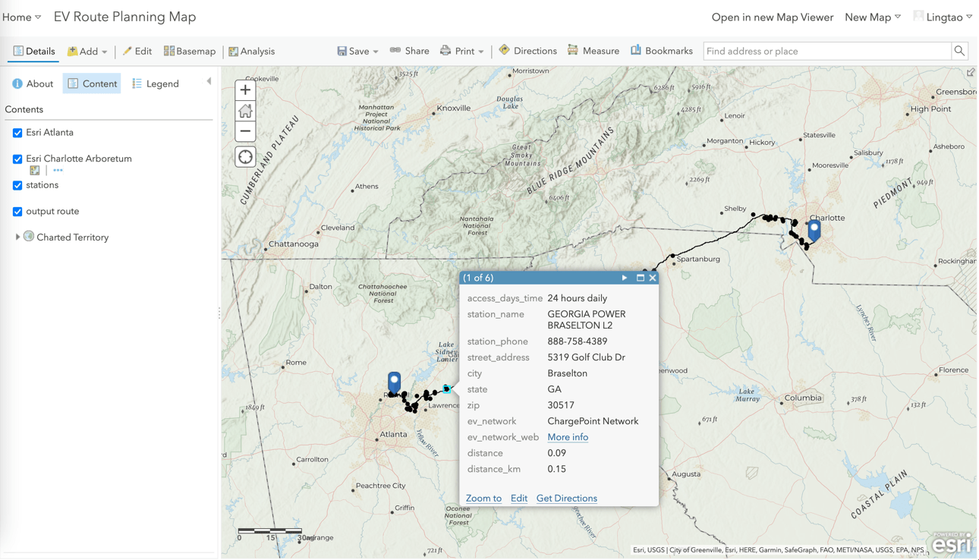Open the Print dropdown menu
Image resolution: width=979 pixels, height=560 pixels.
pyautogui.click(x=462, y=51)
